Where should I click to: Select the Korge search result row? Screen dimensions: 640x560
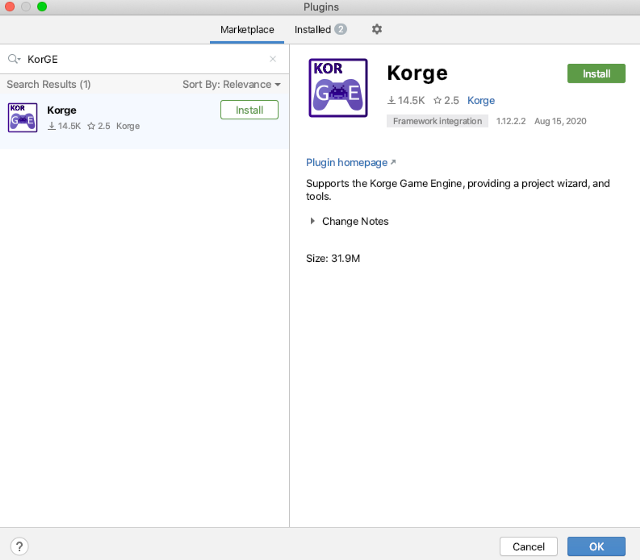(144, 121)
